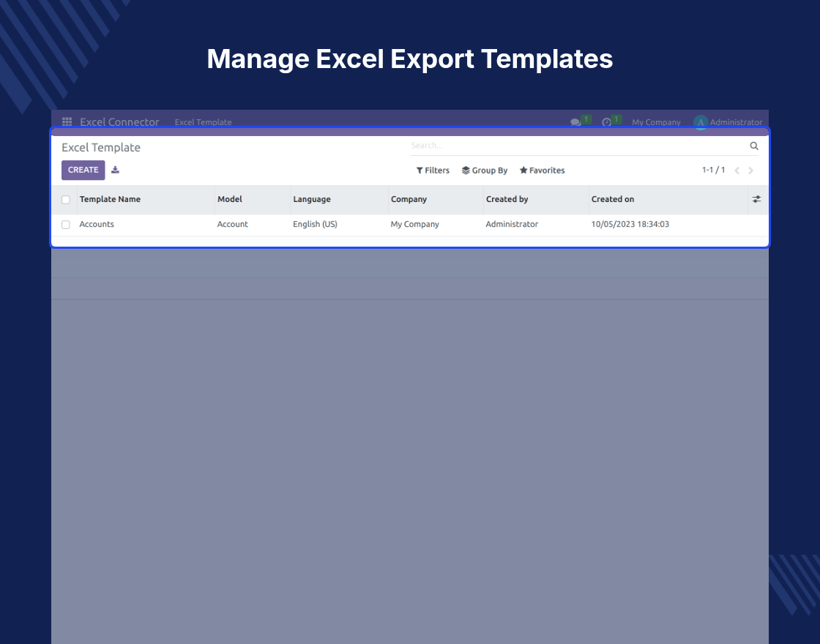Open the activities clock icon
The image size is (820, 644).
click(x=607, y=122)
